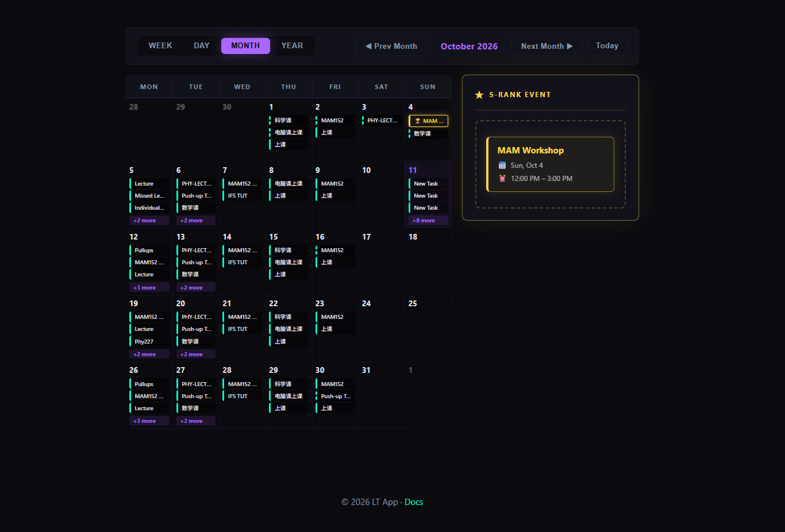Expand +2 more events on Tuesday 27
The width and height of the screenshot is (785, 532).
pyautogui.click(x=196, y=421)
